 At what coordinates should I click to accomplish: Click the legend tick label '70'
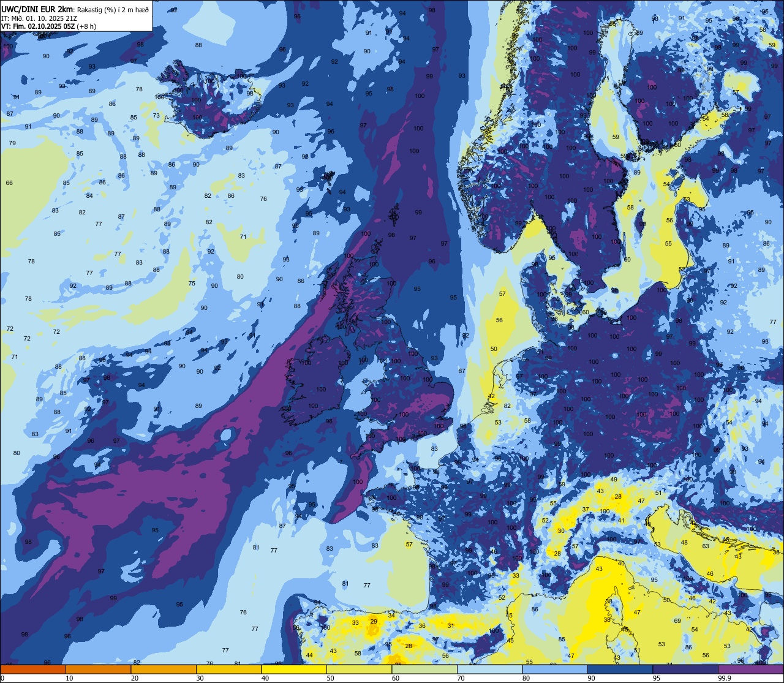pyautogui.click(x=461, y=678)
